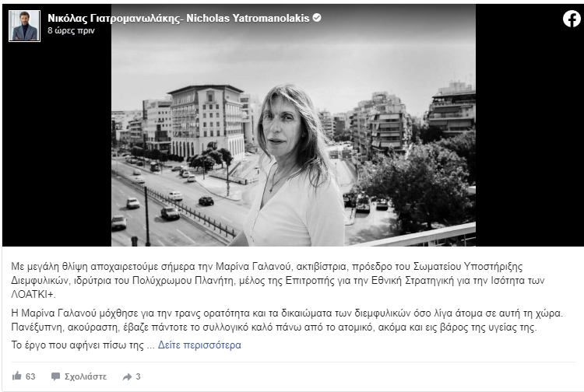The width and height of the screenshot is (584, 392).
Task: Click the 'Σχολιάστε' comment button
Action: click(x=86, y=376)
